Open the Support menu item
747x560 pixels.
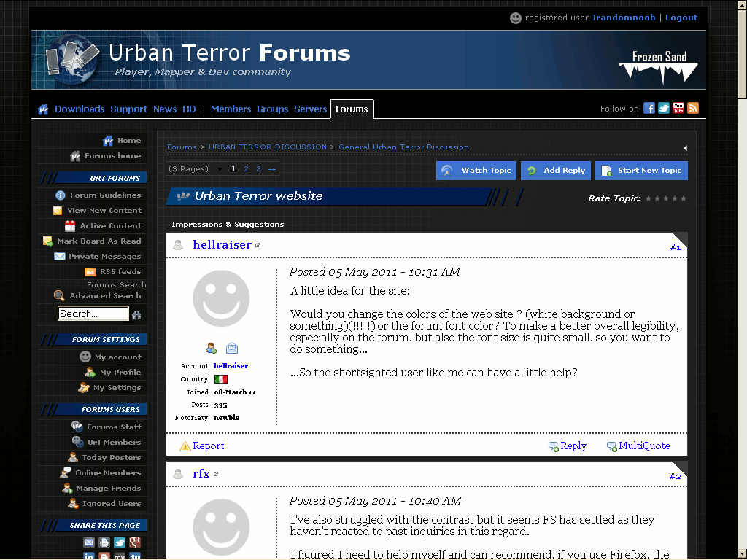click(128, 109)
